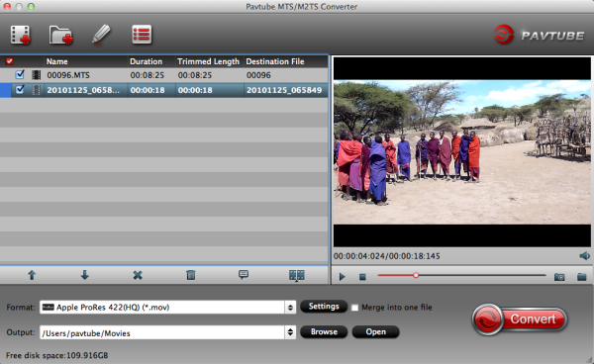
Task: Uncheck the 00096.MTS file checkbox
Action: [20, 74]
